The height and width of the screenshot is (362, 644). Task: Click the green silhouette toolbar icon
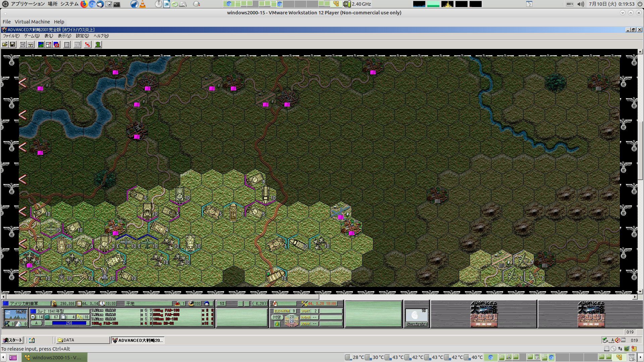[x=98, y=45]
